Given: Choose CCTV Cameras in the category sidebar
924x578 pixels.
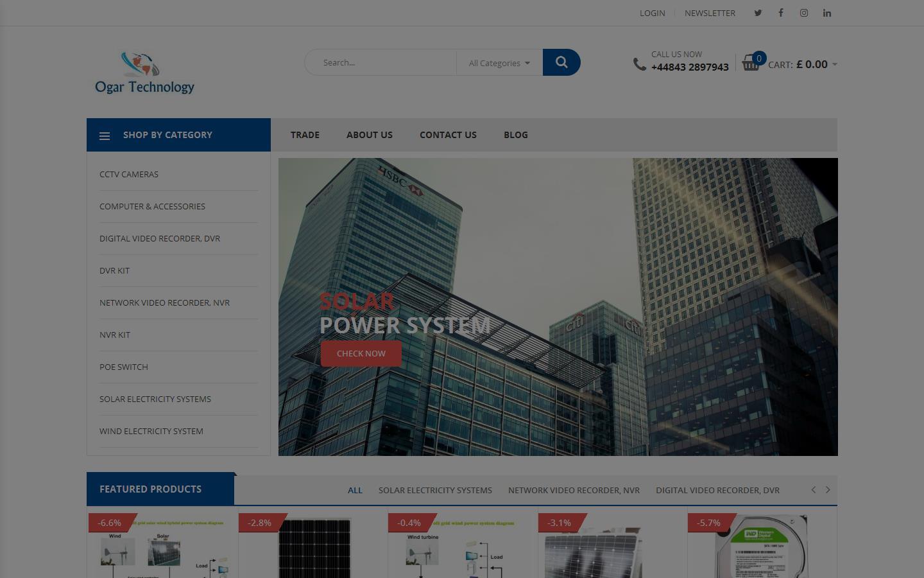Looking at the screenshot, I should click(129, 174).
